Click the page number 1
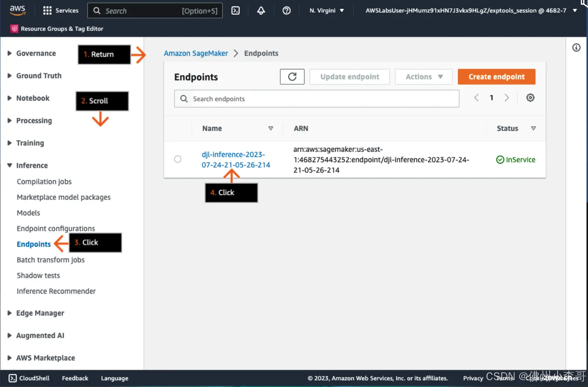Viewport: 588px width, 387px height. coord(492,98)
